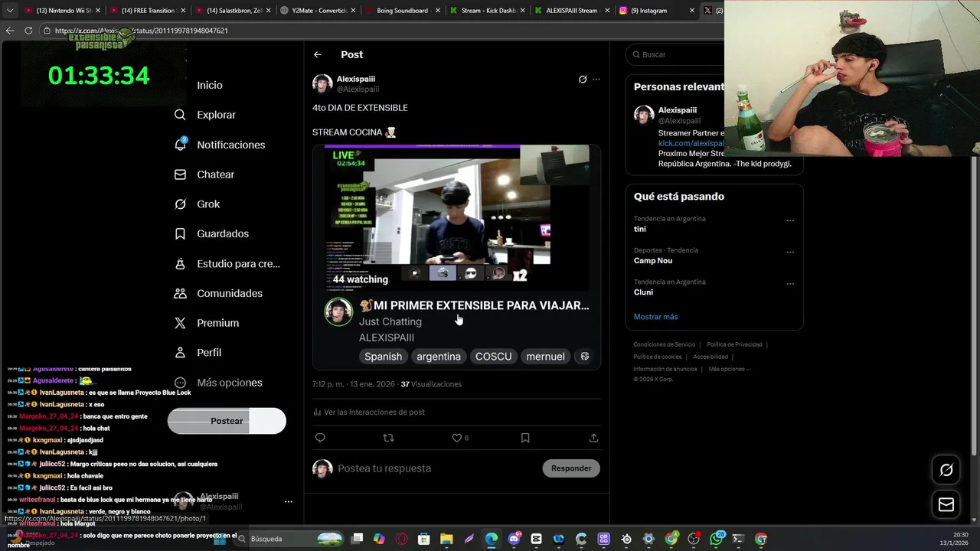Click the Accesibilidad footer link

pos(710,357)
